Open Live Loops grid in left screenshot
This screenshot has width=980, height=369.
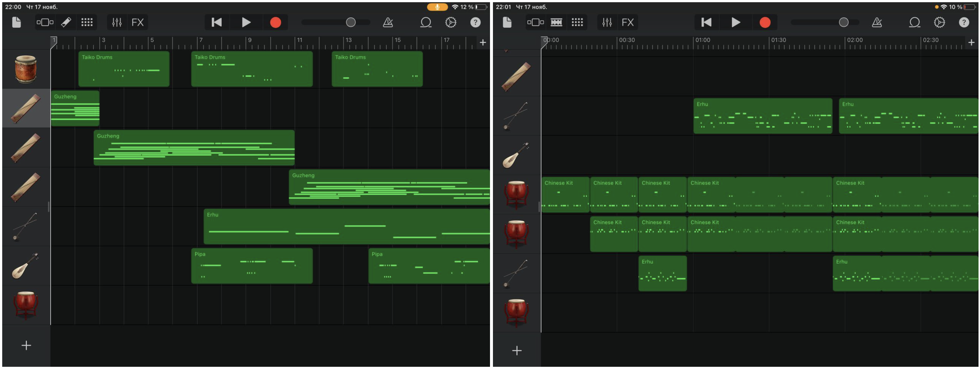[x=87, y=23]
